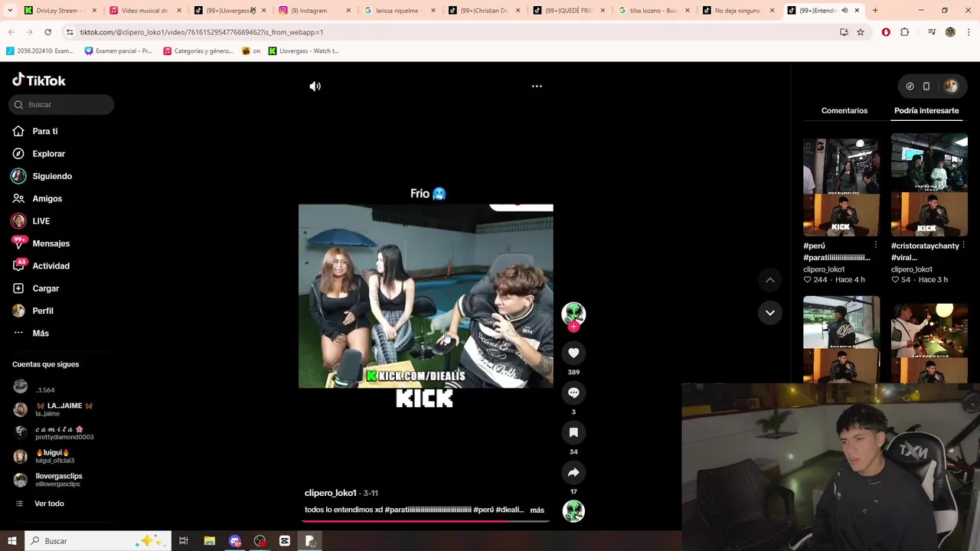Open the Llovergass Kick bookmark
The image size is (980, 551).
[303, 51]
